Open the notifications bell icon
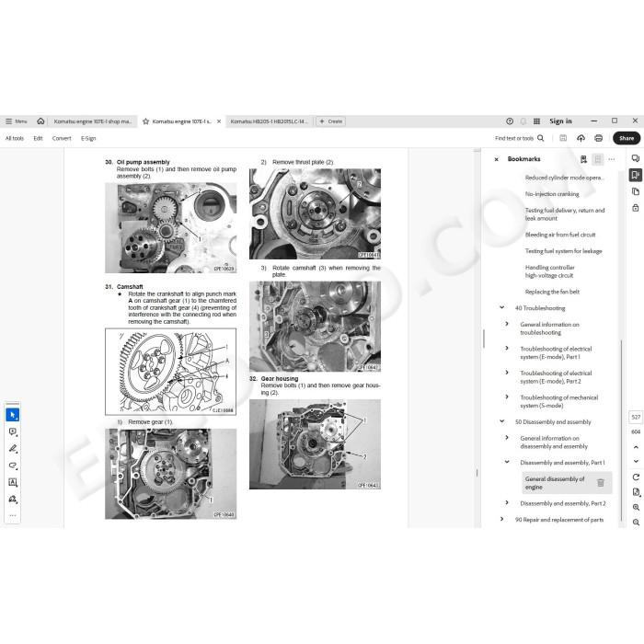Screen dimensions: 644x644 pyautogui.click(x=523, y=121)
